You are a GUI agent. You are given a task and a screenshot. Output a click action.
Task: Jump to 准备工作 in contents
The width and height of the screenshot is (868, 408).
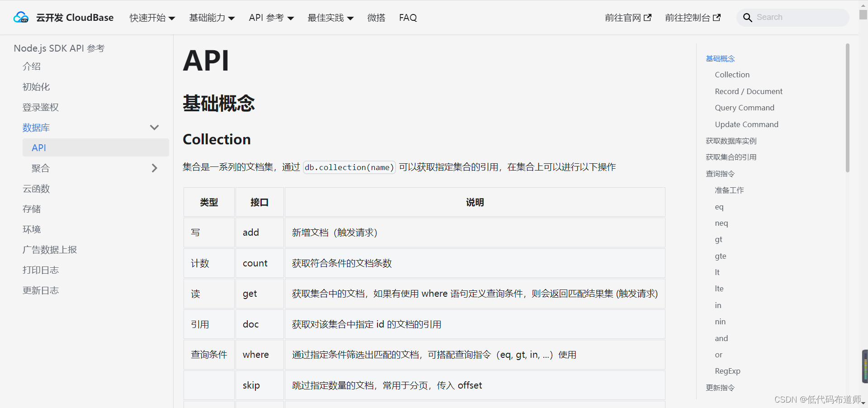click(x=729, y=190)
